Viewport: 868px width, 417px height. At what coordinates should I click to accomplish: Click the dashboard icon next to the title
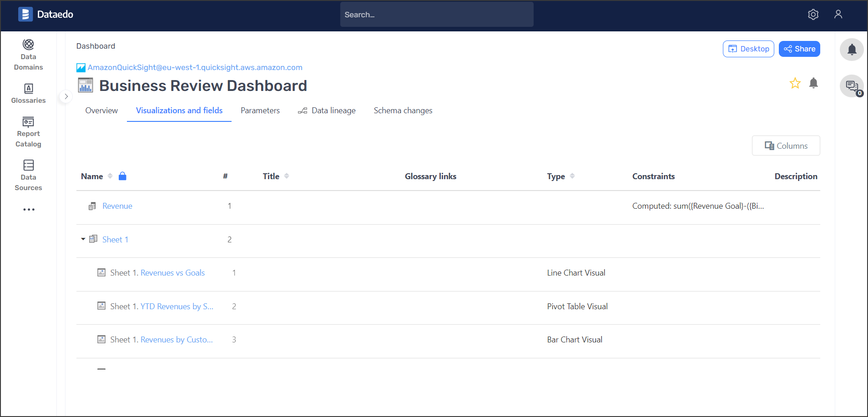[x=85, y=85]
